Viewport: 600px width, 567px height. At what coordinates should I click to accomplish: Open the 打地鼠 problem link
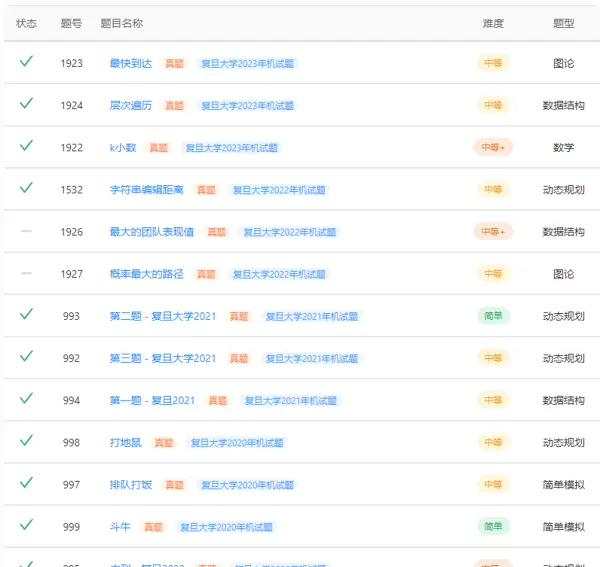click(x=126, y=442)
